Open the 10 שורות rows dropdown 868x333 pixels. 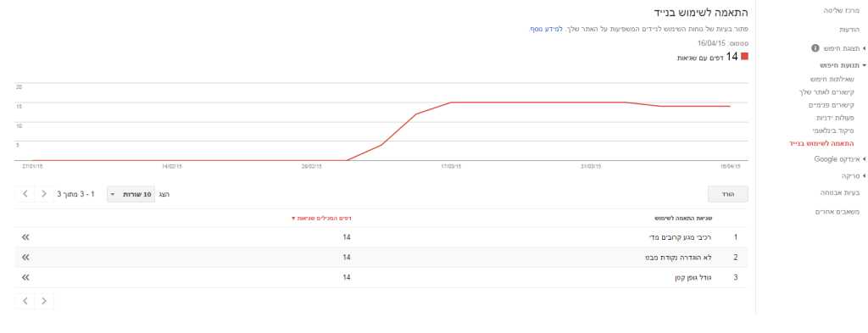coord(131,194)
